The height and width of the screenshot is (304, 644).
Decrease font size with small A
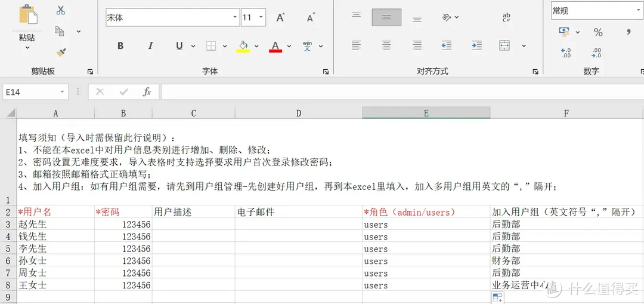pos(311,18)
